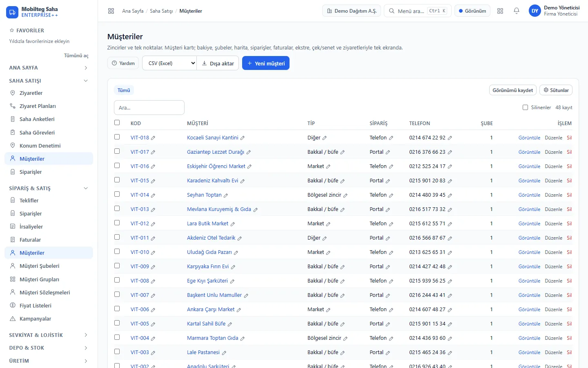Select the VIT-018 row checkbox
This screenshot has height=368, width=588.
pyautogui.click(x=117, y=137)
